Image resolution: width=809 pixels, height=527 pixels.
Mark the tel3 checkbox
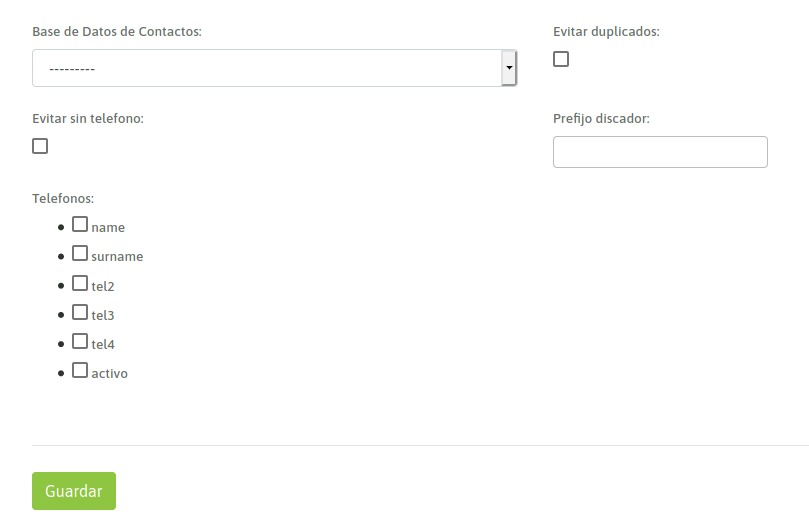[80, 312]
